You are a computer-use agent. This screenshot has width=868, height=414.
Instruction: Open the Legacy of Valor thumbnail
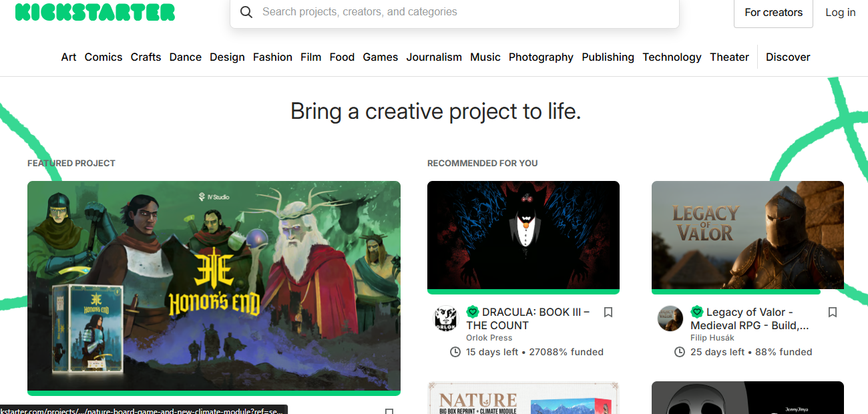pyautogui.click(x=748, y=235)
